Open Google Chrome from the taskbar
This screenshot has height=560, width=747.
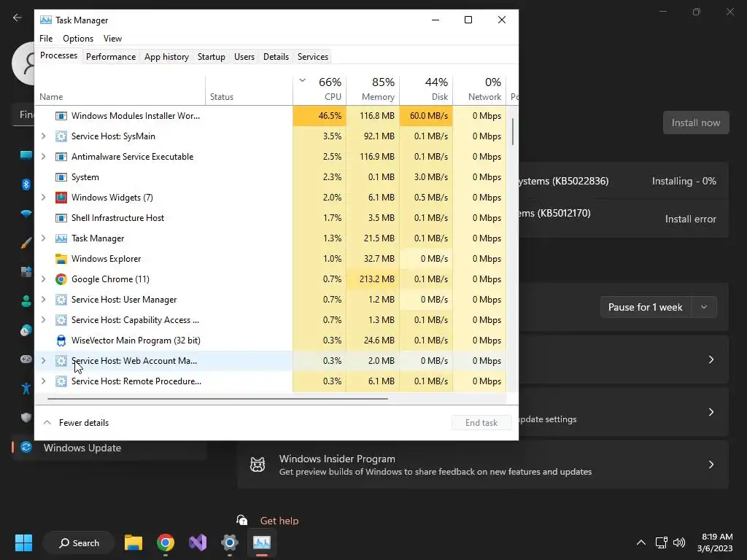166,542
